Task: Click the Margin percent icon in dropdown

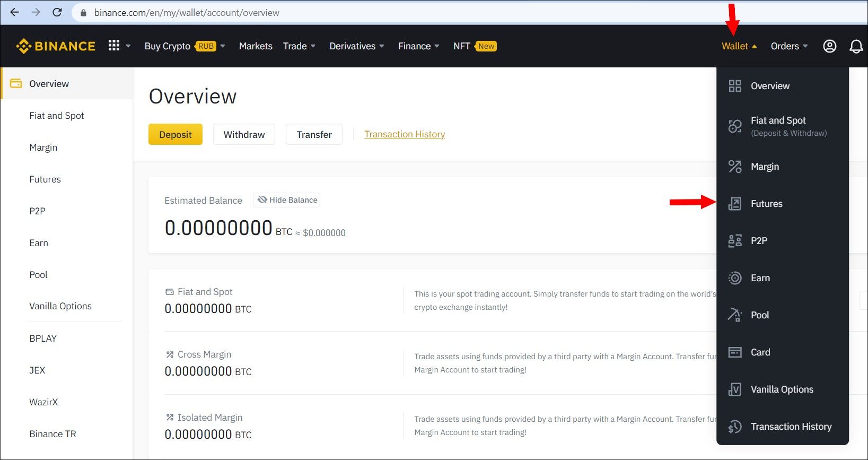Action: pos(735,167)
